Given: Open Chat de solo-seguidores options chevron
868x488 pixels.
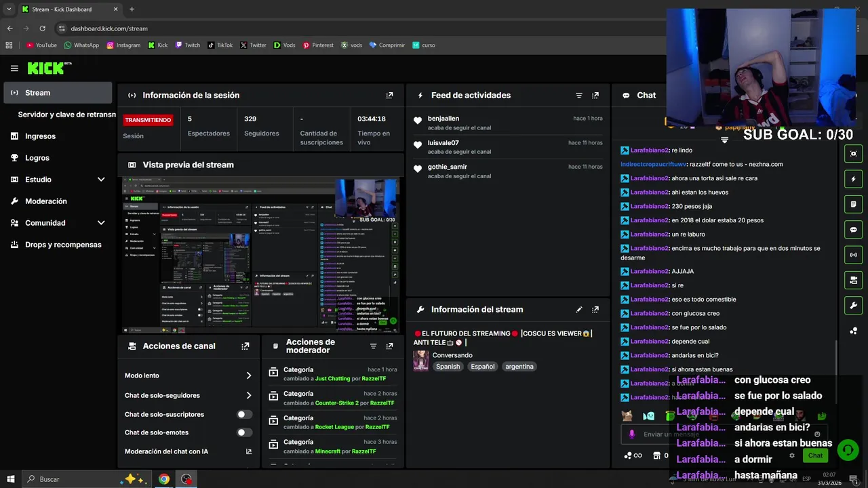Looking at the screenshot, I should click(249, 395).
